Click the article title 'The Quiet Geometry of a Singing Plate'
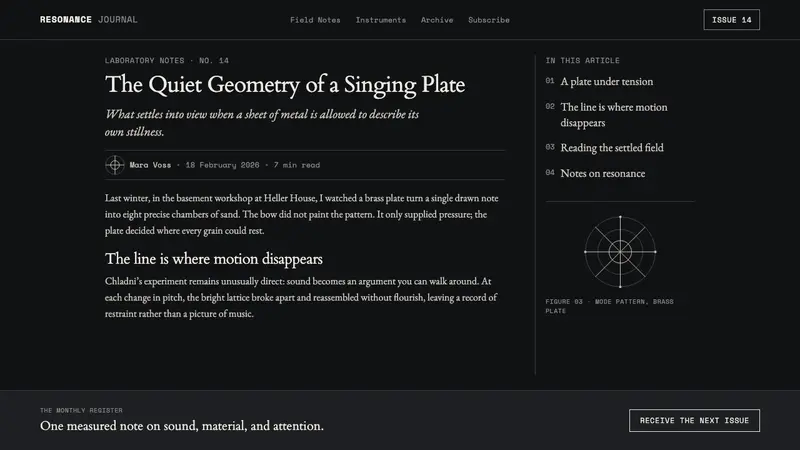This screenshot has width=800, height=450. click(285, 84)
